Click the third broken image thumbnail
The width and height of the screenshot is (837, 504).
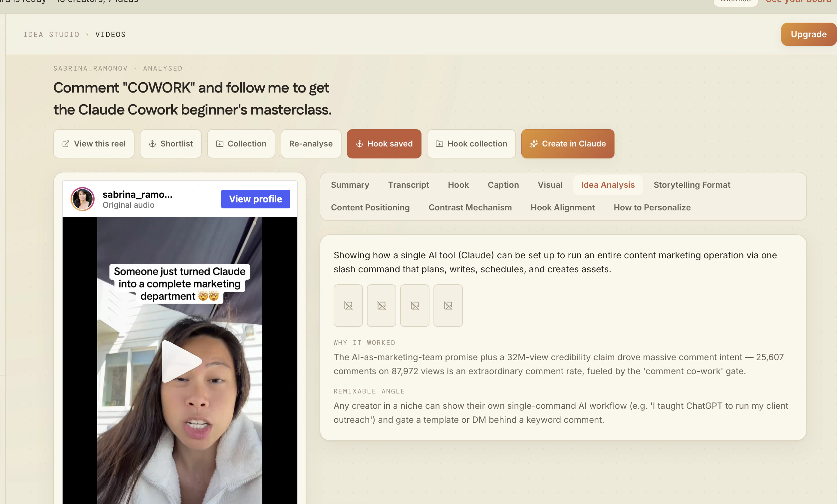click(x=415, y=306)
